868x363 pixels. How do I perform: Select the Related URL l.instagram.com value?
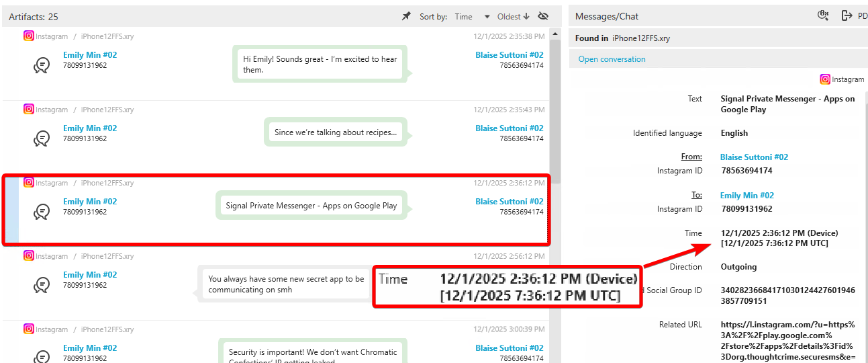coord(788,341)
